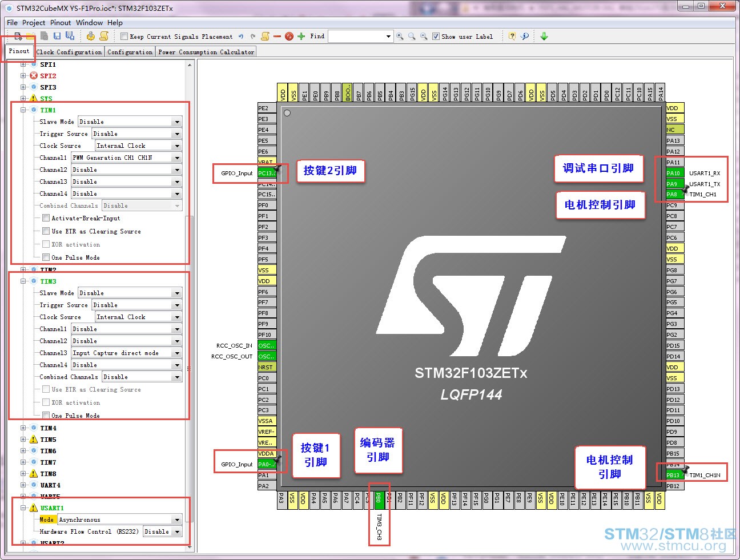Click the yellow scroll icon beside Redo

tap(265, 36)
